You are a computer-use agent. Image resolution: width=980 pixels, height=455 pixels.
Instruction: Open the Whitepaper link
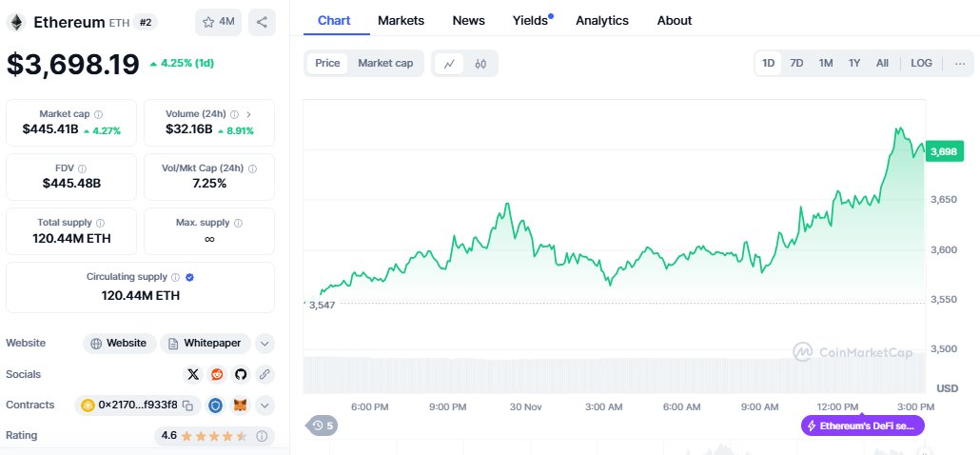point(206,343)
